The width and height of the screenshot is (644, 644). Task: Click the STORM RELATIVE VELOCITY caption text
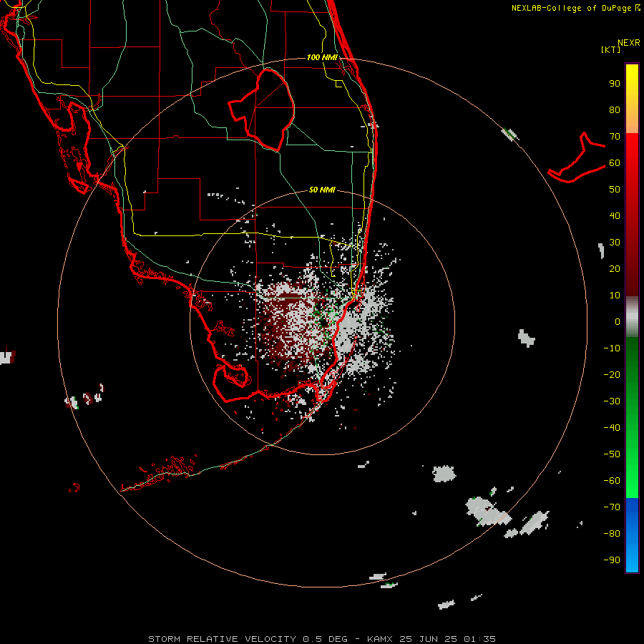click(x=222, y=639)
